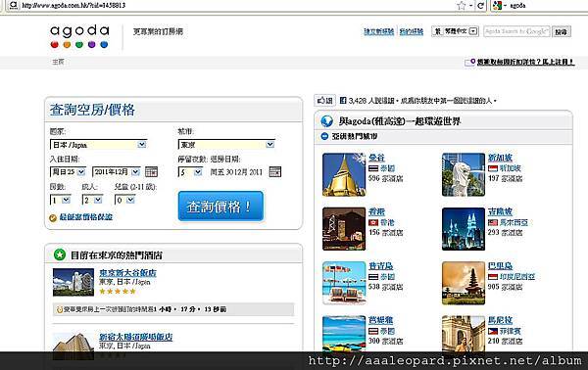Click the Singapore Merlion thumbnail
The height and width of the screenshot is (370, 588).
(x=464, y=174)
